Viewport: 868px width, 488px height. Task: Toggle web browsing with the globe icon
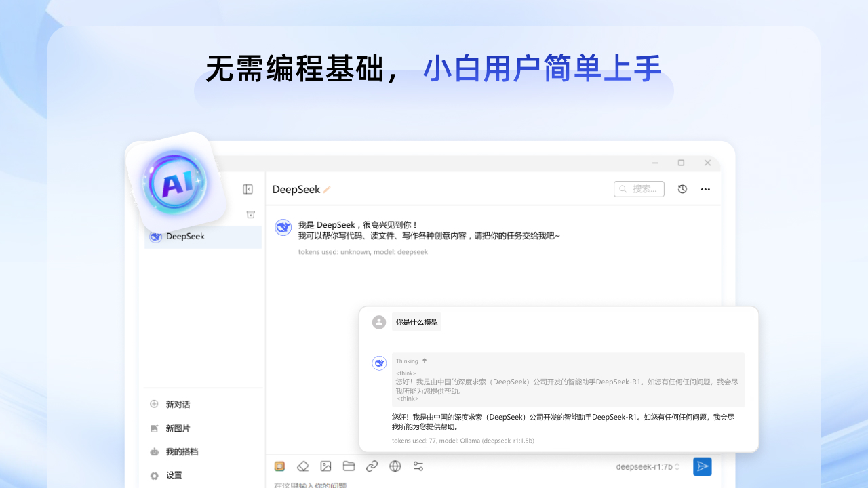[x=395, y=466]
